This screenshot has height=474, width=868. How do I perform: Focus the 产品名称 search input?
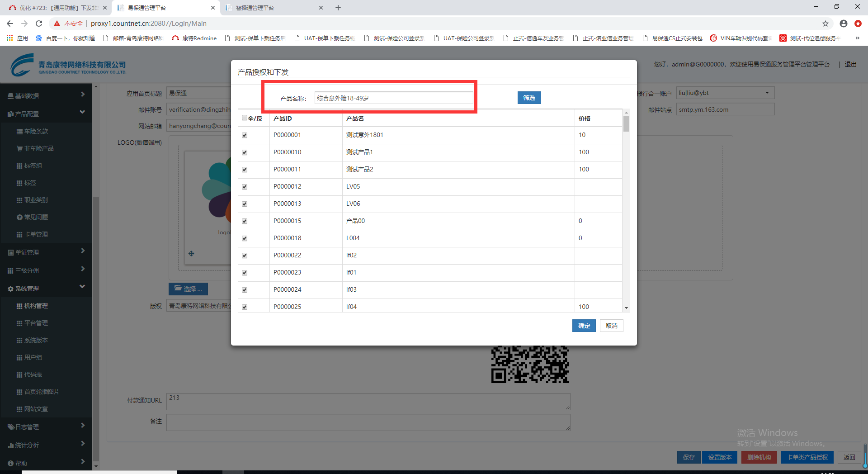[x=394, y=98]
